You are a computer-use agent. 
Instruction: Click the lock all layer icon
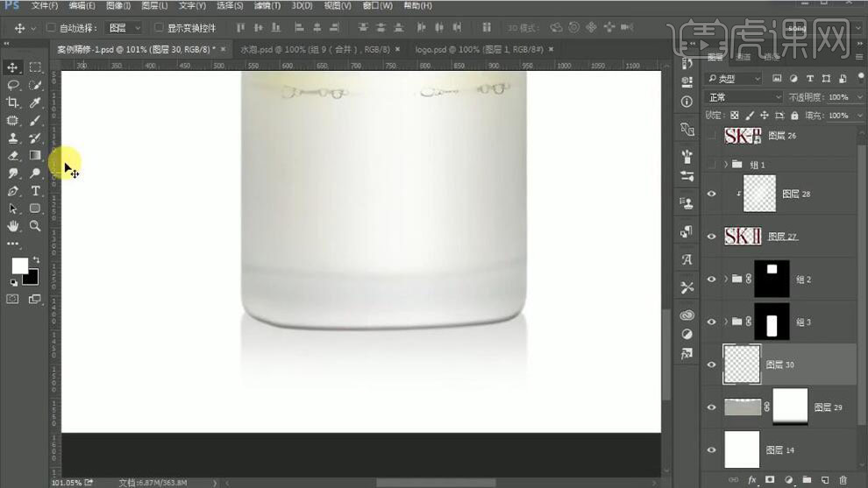(794, 116)
